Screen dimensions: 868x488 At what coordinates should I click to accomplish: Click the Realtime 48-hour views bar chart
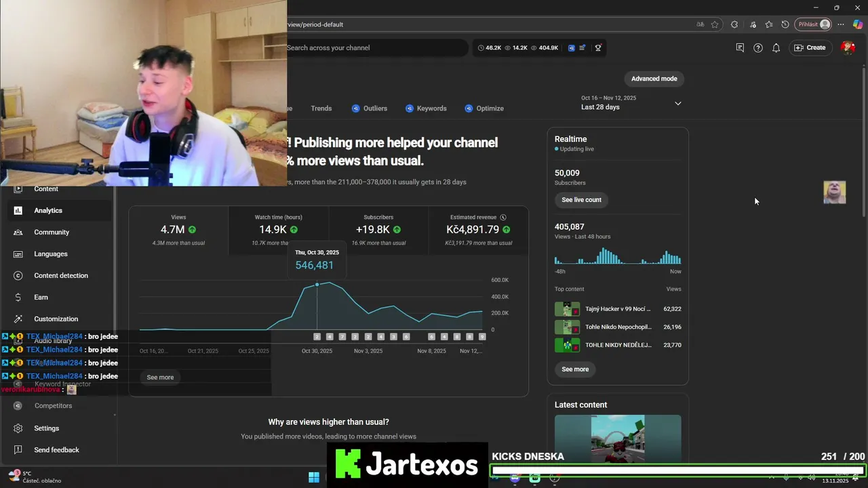pos(618,256)
